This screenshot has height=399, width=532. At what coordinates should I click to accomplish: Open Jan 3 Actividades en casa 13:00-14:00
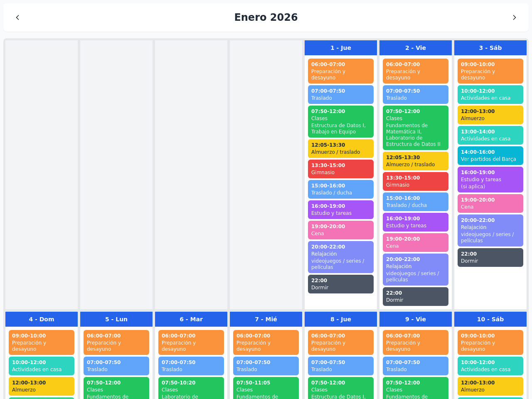490,135
